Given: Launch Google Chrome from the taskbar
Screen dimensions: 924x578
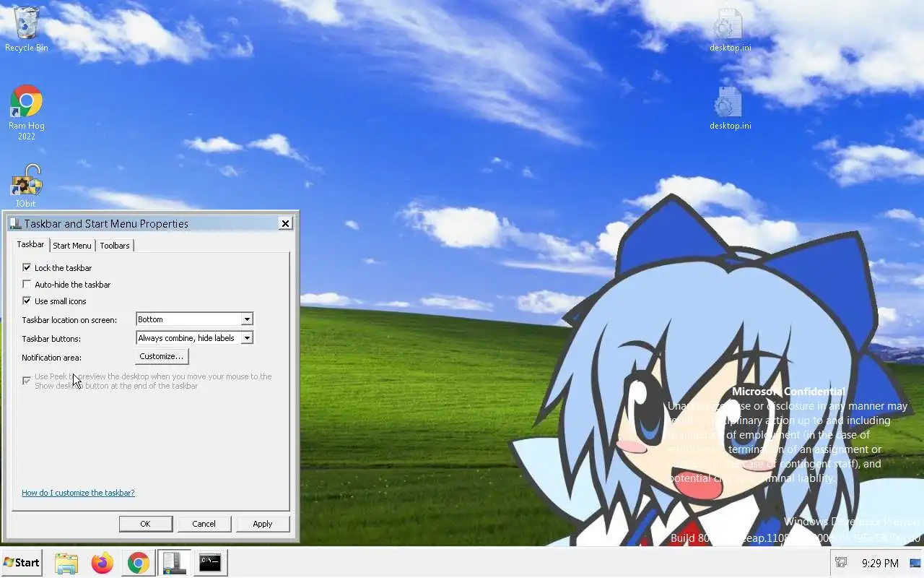Looking at the screenshot, I should (139, 563).
